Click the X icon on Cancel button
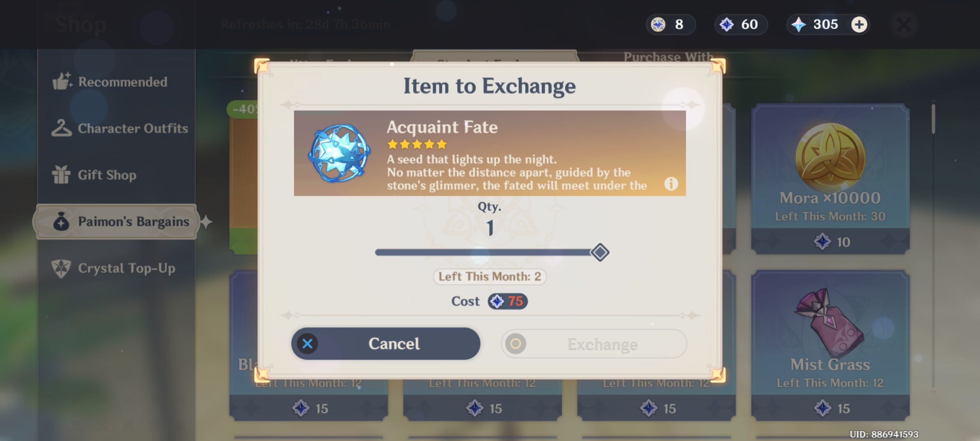The image size is (980, 441). click(x=307, y=343)
